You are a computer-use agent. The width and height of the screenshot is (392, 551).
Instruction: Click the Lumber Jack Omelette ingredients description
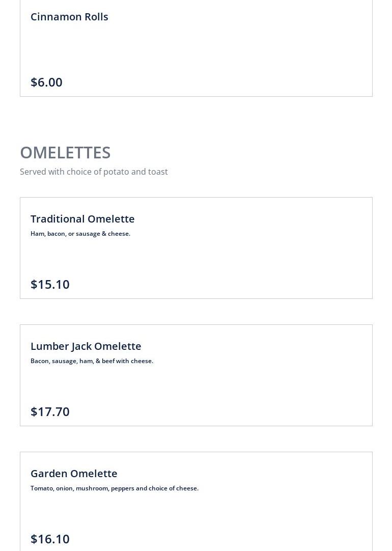click(x=92, y=361)
